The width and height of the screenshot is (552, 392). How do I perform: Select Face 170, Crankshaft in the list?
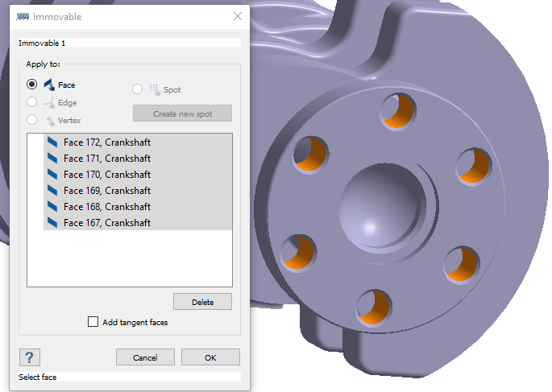pyautogui.click(x=138, y=175)
